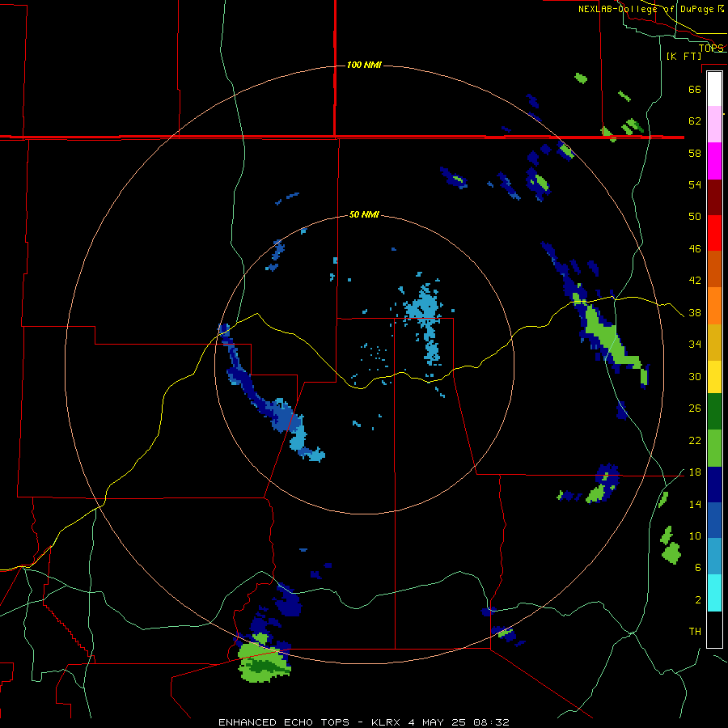
Task: Click the 26 legend value
Action: click(695, 408)
